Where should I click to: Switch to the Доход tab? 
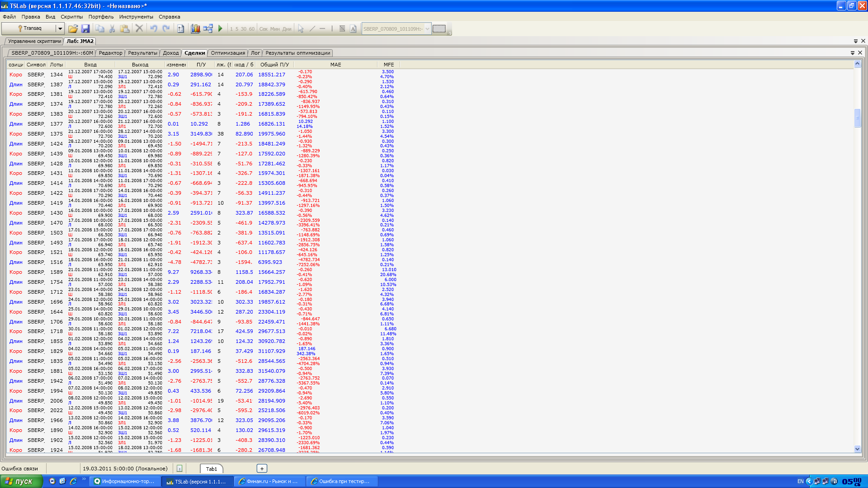click(171, 53)
